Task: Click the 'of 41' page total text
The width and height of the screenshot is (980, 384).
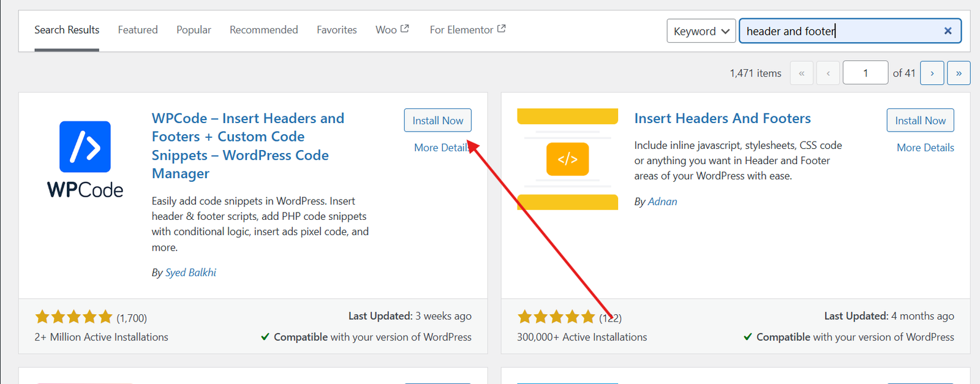Action: tap(904, 73)
